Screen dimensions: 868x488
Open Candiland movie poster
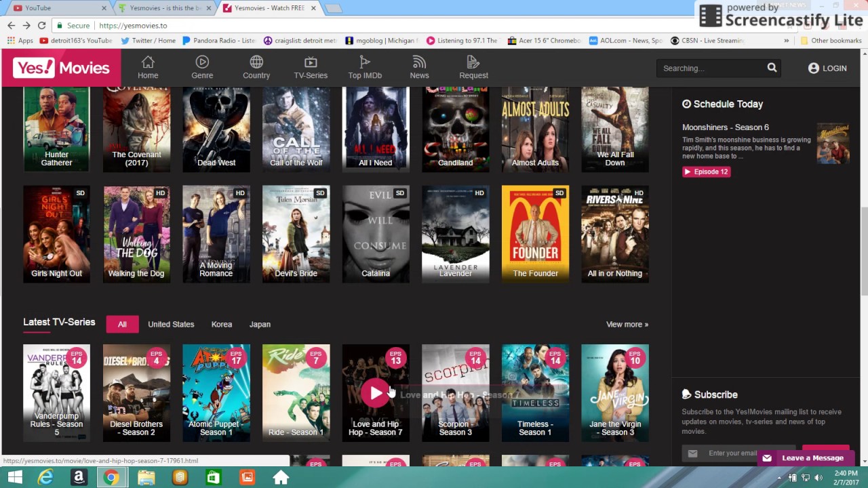456,129
